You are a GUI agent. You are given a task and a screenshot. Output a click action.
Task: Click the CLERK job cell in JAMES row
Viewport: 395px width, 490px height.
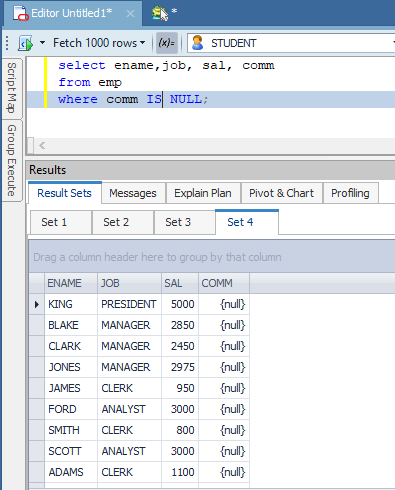[x=129, y=388]
